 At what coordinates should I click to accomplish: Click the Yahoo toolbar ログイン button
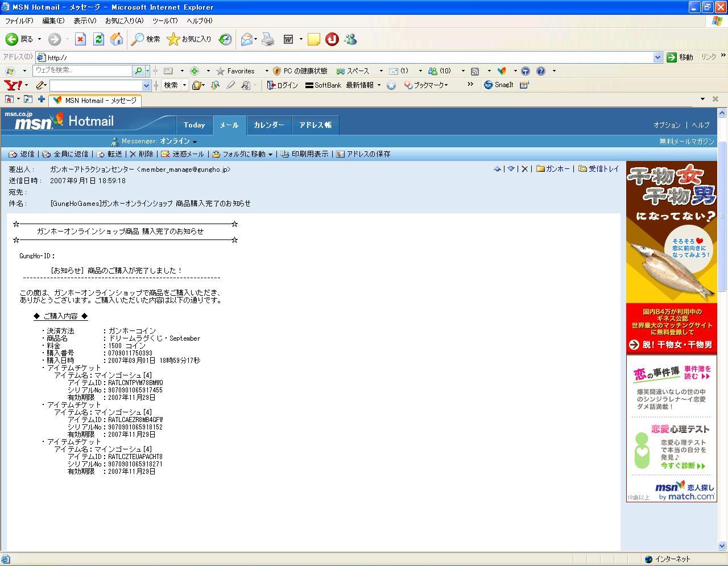(283, 85)
